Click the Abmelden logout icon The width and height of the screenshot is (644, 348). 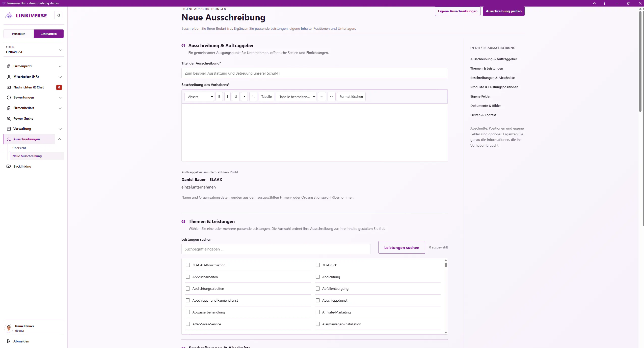point(9,341)
